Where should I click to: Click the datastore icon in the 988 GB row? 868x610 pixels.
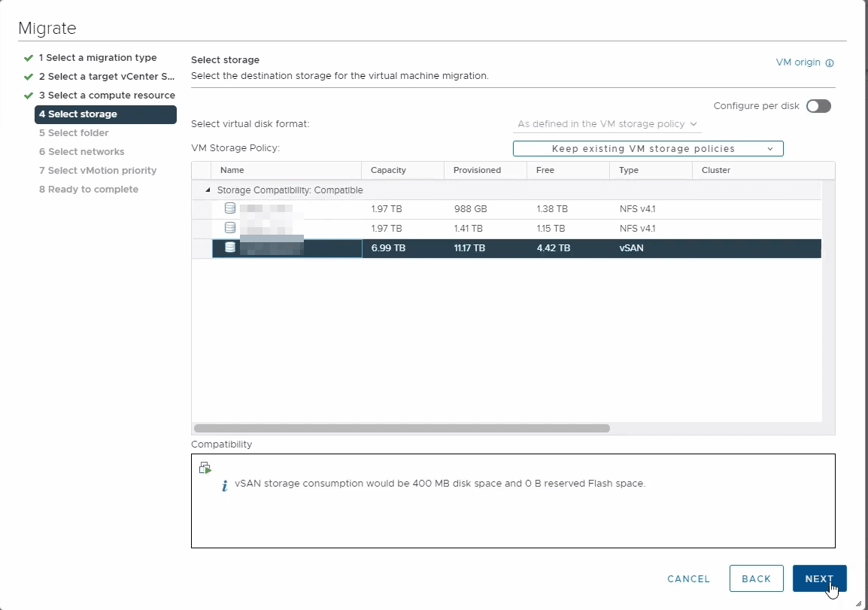click(230, 208)
